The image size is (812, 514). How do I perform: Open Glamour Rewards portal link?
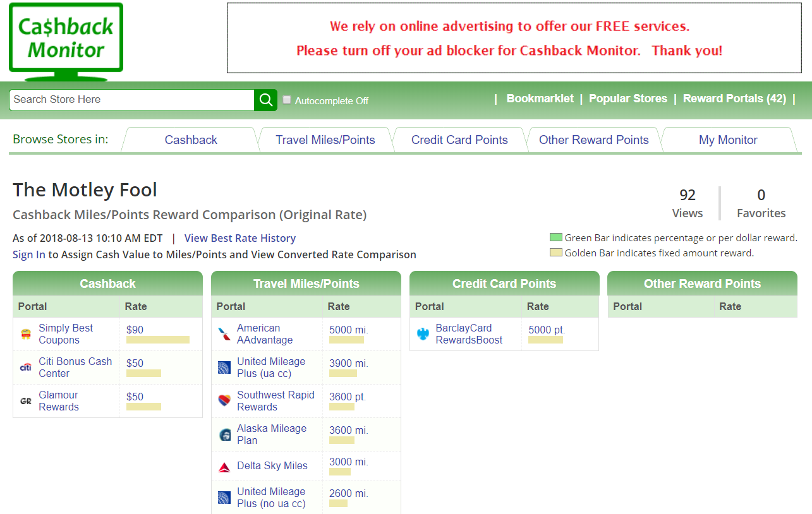point(59,401)
